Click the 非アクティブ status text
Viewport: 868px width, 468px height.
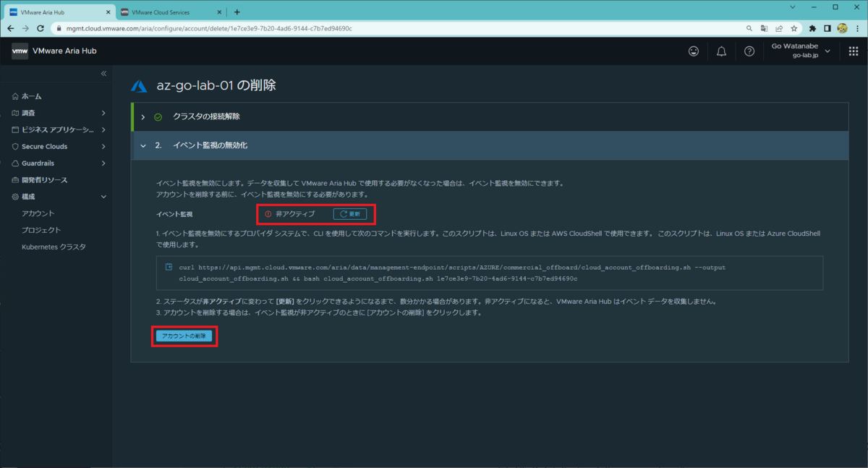(x=295, y=214)
